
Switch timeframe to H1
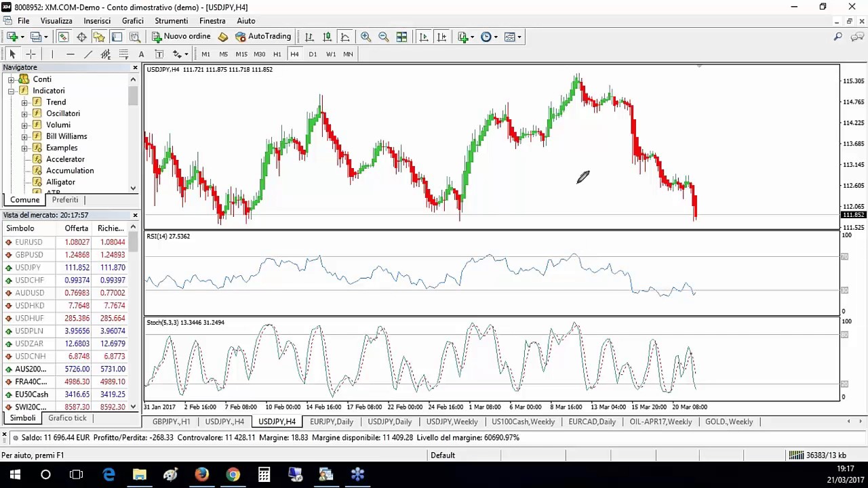coord(277,54)
